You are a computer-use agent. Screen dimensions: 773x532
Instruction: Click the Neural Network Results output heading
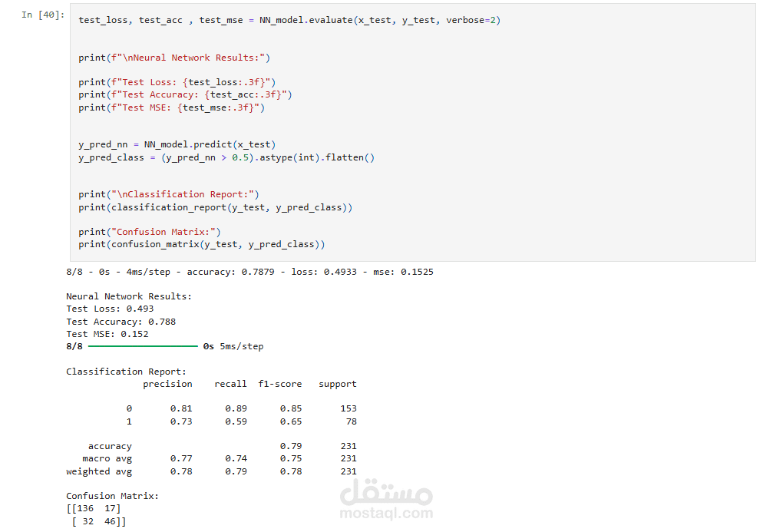(x=129, y=296)
